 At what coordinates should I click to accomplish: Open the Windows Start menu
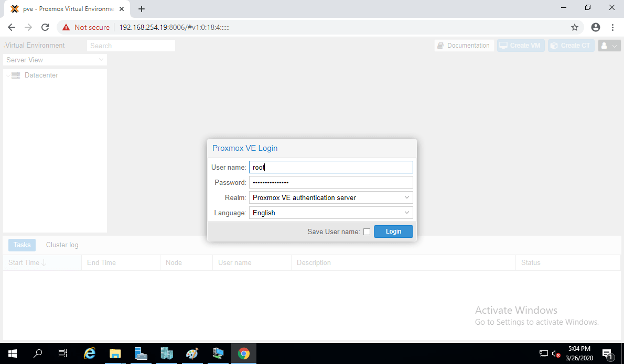click(13, 354)
